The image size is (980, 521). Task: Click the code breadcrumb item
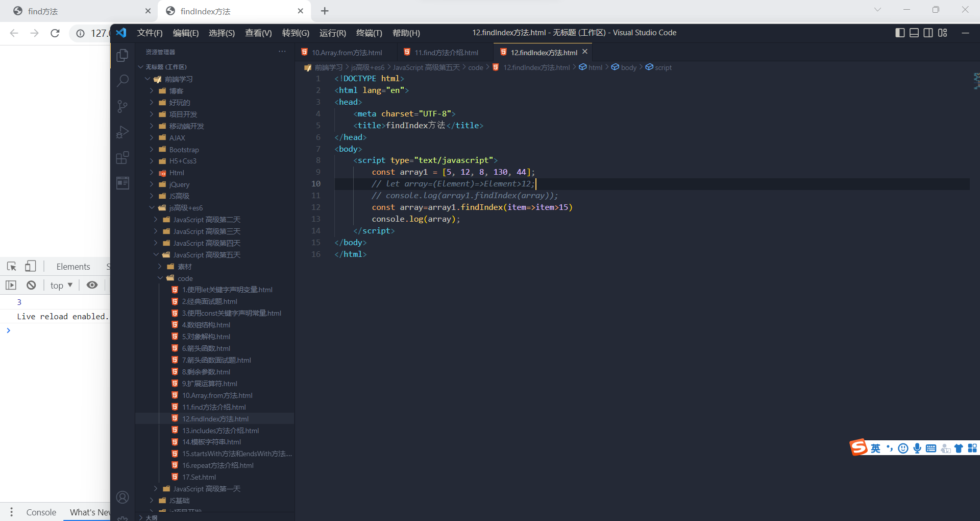coord(475,67)
